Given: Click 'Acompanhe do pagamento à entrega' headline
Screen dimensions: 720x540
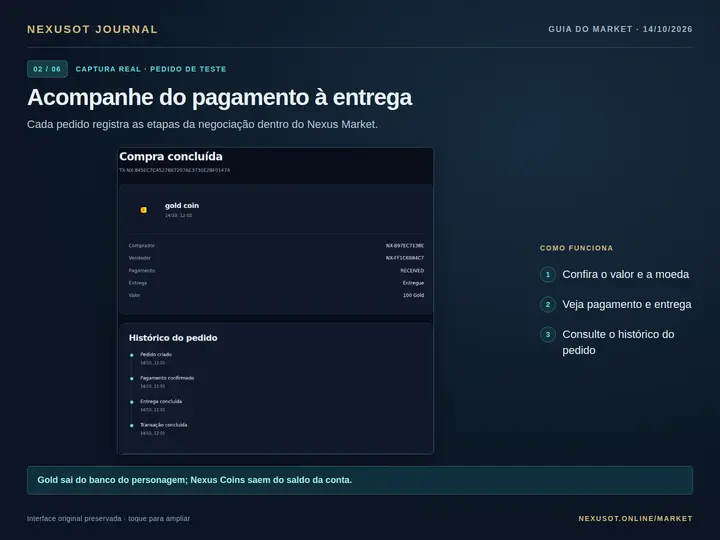Looking at the screenshot, I should click(x=219, y=98).
